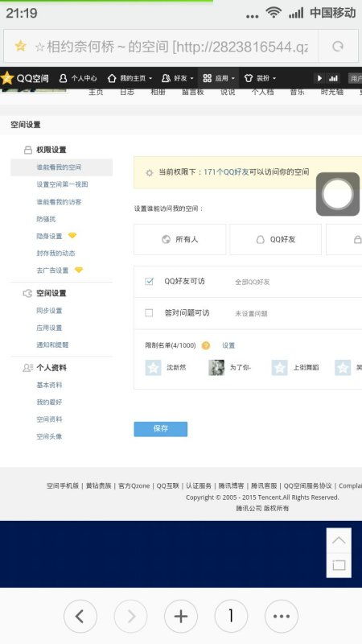The width and height of the screenshot is (362, 644).
Task: Choose 所有人 access option
Action: click(x=179, y=239)
